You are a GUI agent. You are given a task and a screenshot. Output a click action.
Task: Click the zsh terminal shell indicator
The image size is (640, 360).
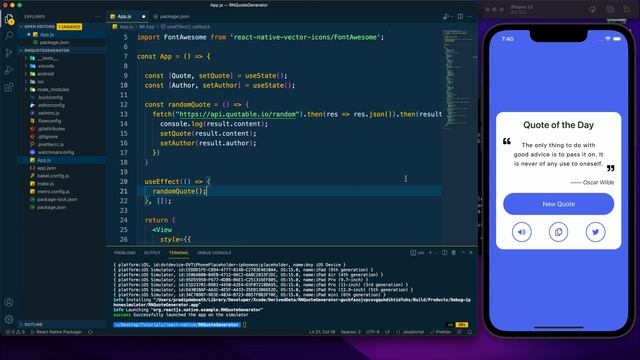pyautogui.click(x=417, y=253)
